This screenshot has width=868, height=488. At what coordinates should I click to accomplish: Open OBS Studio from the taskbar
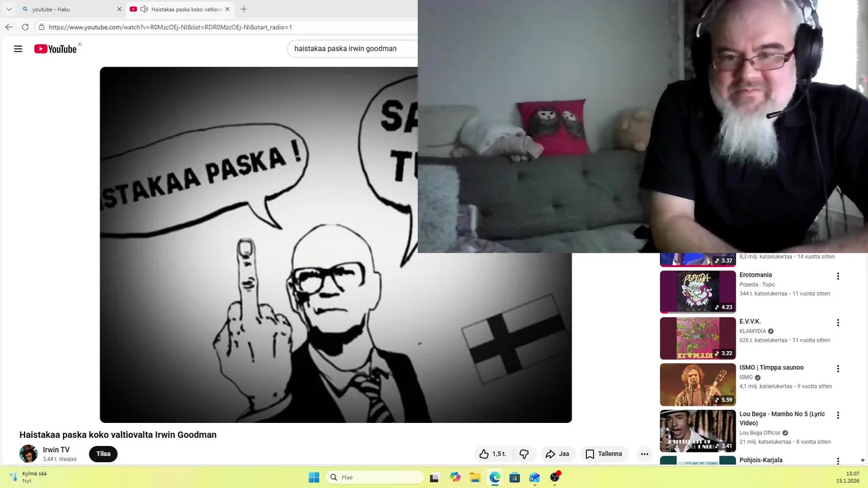[x=555, y=477]
